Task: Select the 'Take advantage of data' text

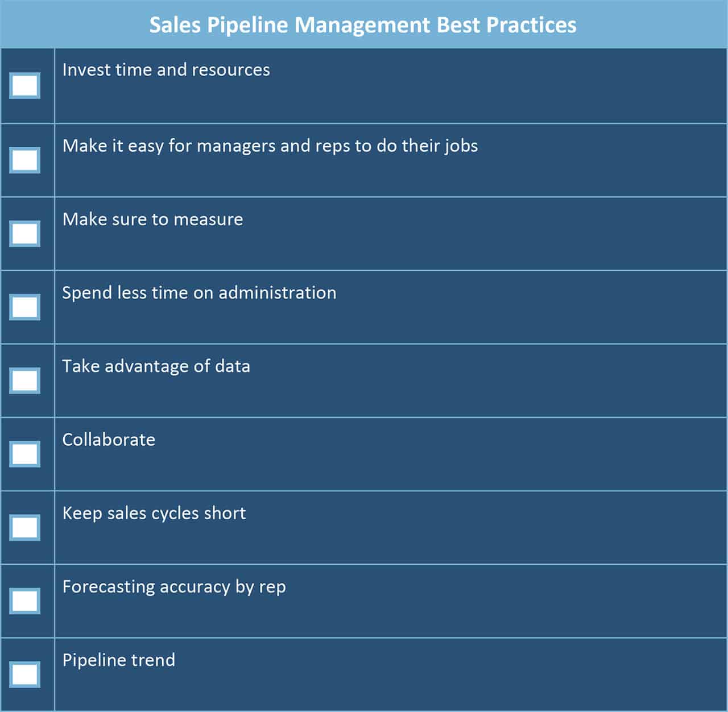Action: pyautogui.click(x=156, y=366)
